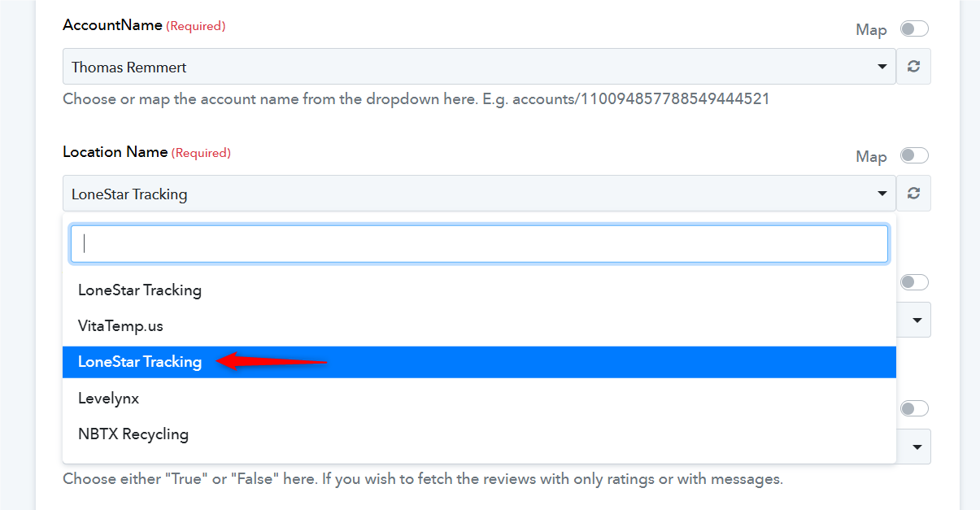Click the Map label beside the AccountName toggle

coord(871,30)
